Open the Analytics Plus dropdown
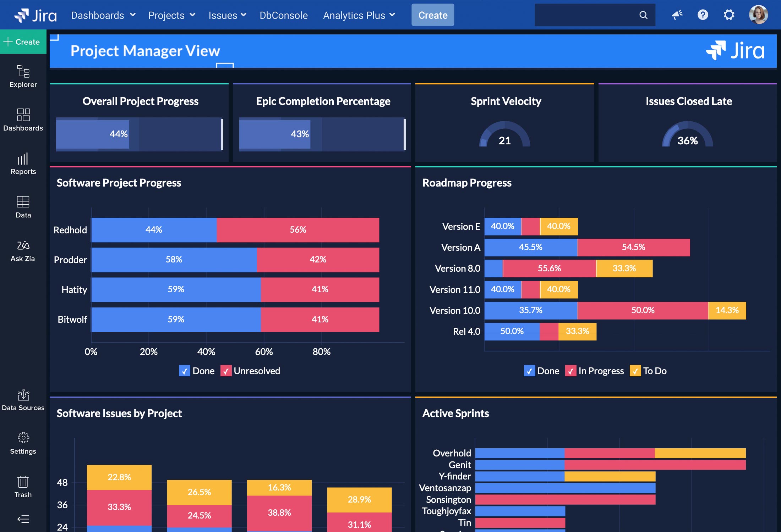Screen dimensions: 781x532 click(x=359, y=15)
